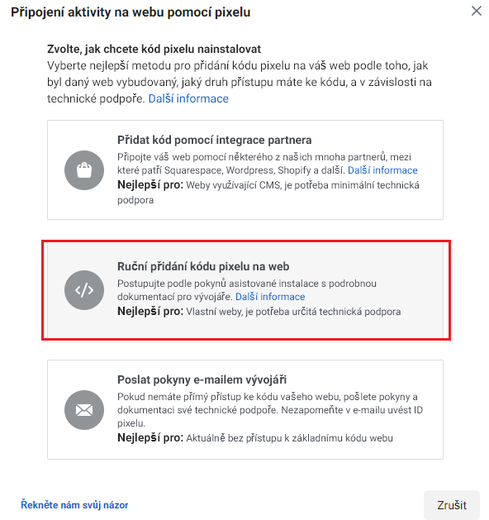This screenshot has width=489, height=520.
Task: Click the Pokud nemáte přímý přístup description
Action: point(270,410)
